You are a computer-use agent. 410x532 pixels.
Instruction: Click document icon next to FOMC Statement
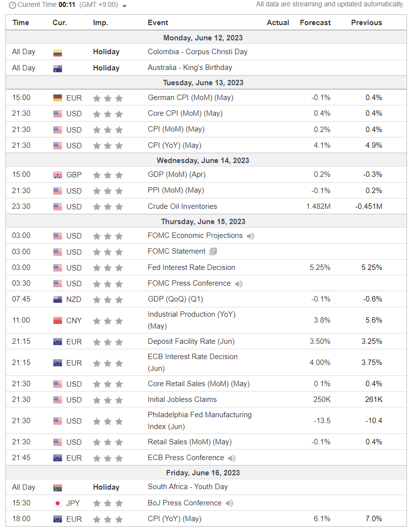pyautogui.click(x=213, y=251)
